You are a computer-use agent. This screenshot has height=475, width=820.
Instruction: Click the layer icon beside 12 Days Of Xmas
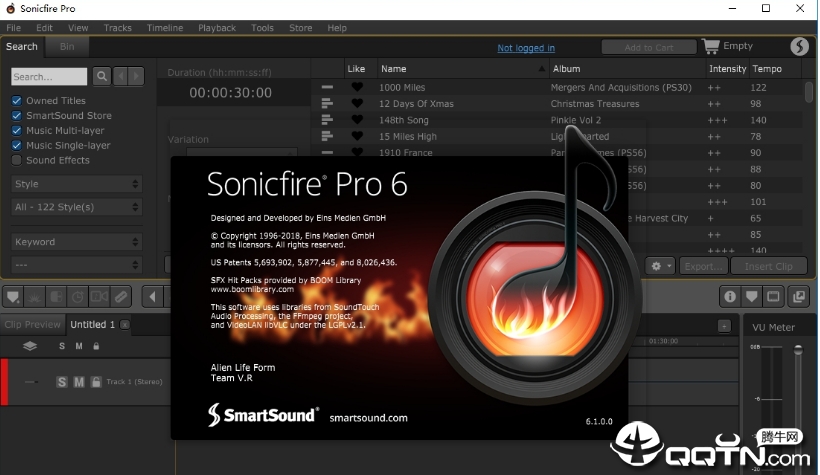pyautogui.click(x=327, y=104)
